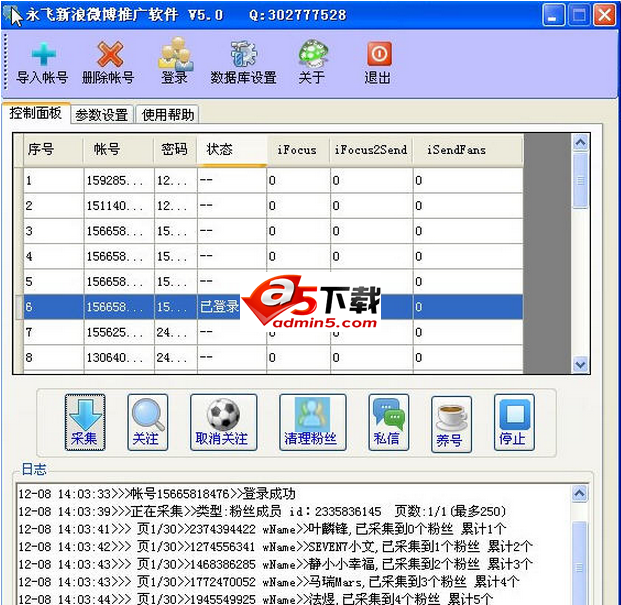This screenshot has height=605, width=621.
Task: Select account row 1 with 159285...
Action: (273, 181)
